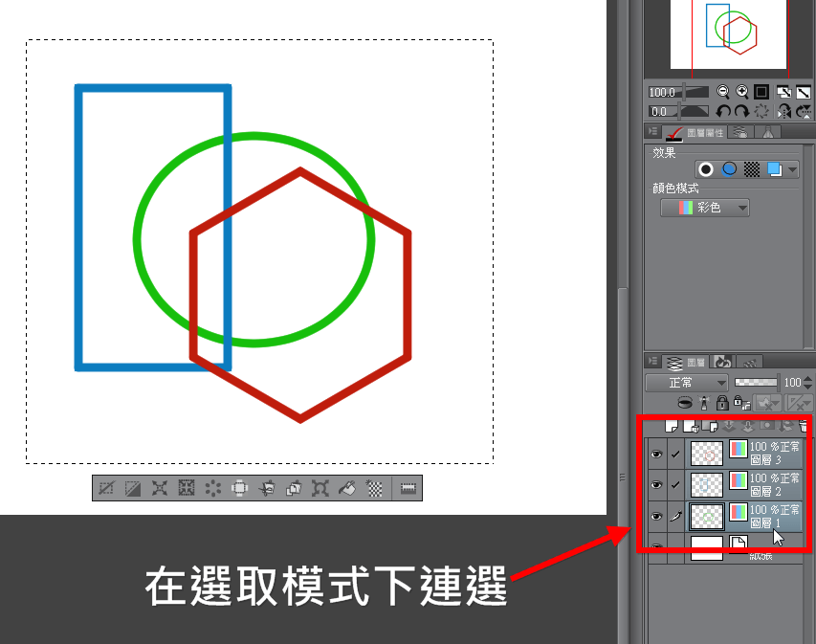Expand the effect options dropdown arrow
Viewport: 816px width, 644px height.
[792, 169]
